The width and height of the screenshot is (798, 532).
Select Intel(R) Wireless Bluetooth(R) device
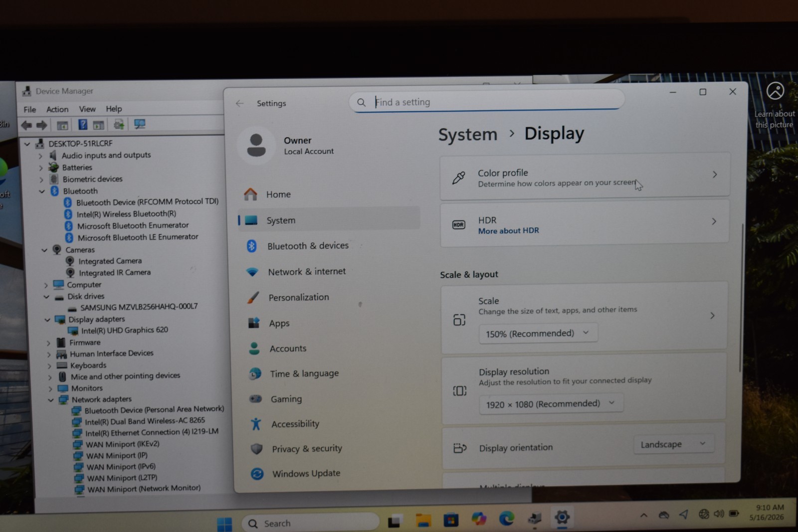click(126, 214)
